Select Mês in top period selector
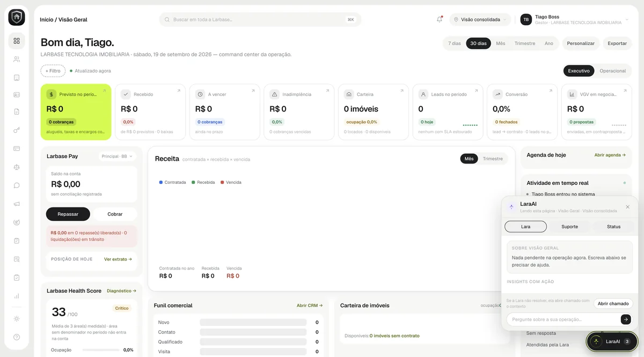This screenshot has width=644, height=357. 501,43
